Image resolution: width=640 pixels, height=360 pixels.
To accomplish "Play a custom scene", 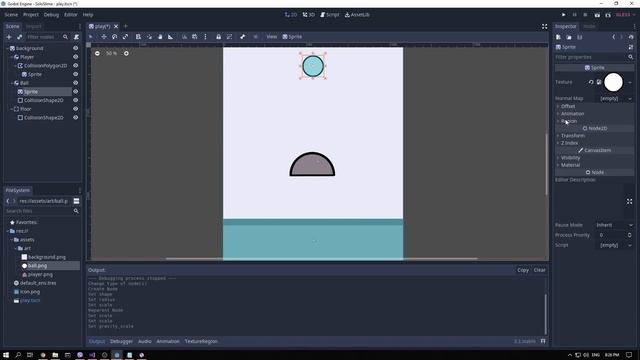I will pyautogui.click(x=608, y=15).
